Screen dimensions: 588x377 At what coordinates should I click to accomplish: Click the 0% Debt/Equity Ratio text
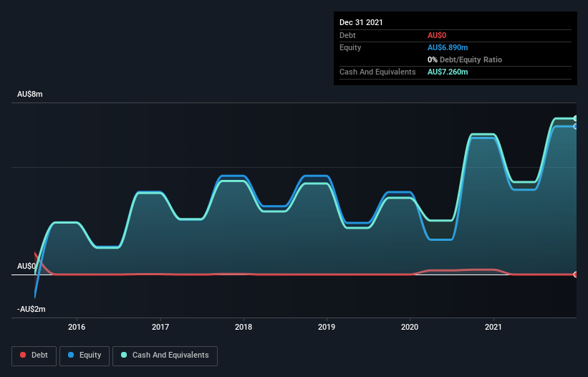[465, 59]
